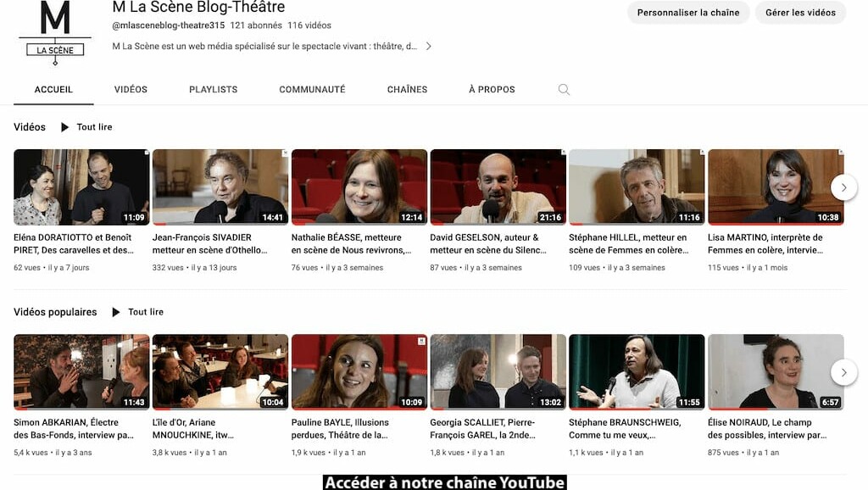The width and height of the screenshot is (868, 490).
Task: Open Georgia SCALLIET video thumbnail
Action: coord(498,372)
